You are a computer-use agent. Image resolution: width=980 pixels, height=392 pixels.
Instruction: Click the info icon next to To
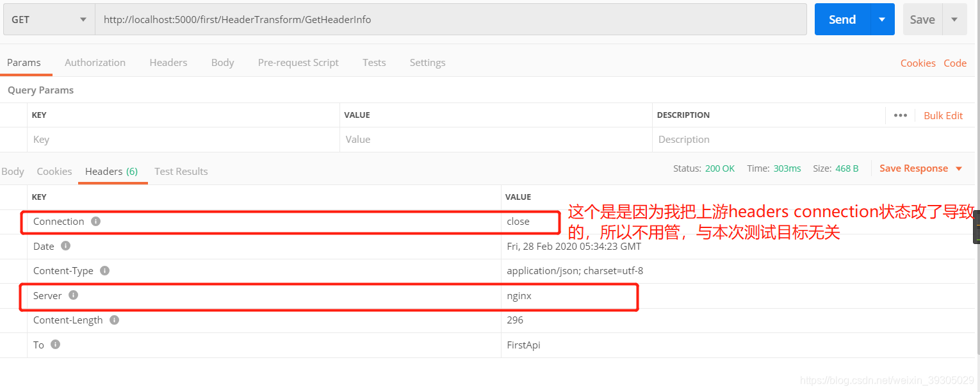(x=55, y=345)
